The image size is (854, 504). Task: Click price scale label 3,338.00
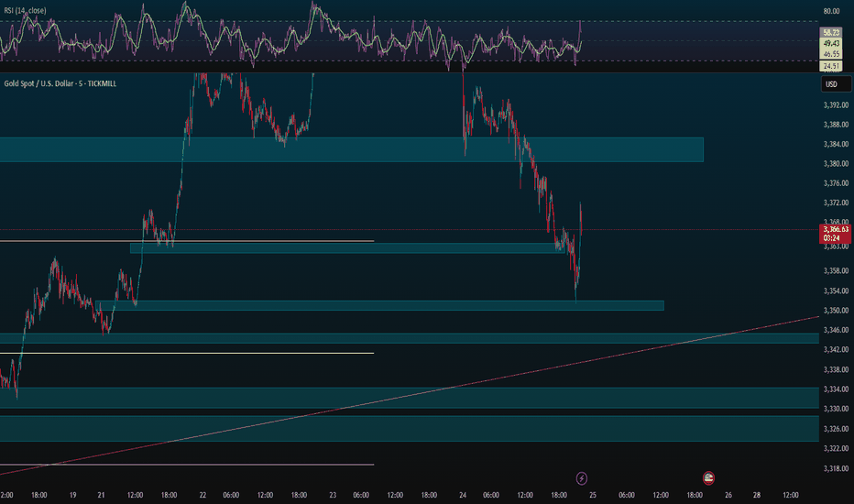pyautogui.click(x=836, y=369)
